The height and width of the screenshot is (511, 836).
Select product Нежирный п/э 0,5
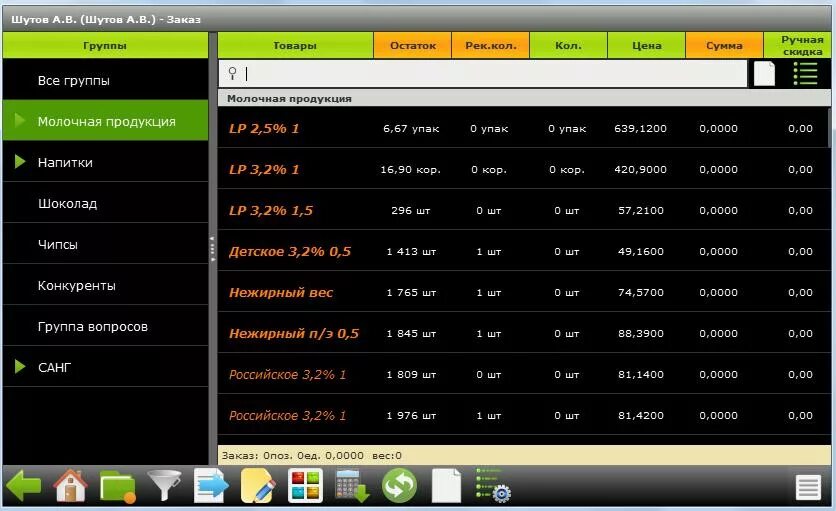click(x=294, y=334)
